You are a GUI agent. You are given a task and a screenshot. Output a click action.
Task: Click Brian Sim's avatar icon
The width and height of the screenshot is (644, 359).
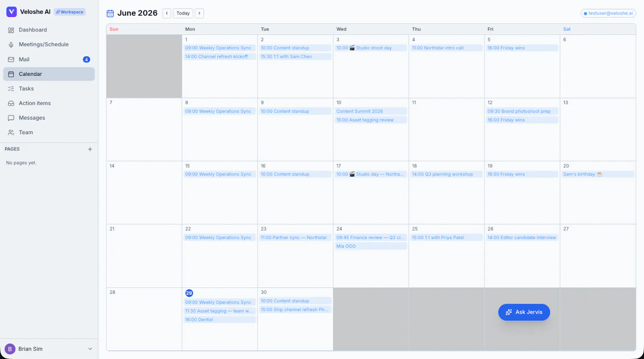(10, 349)
